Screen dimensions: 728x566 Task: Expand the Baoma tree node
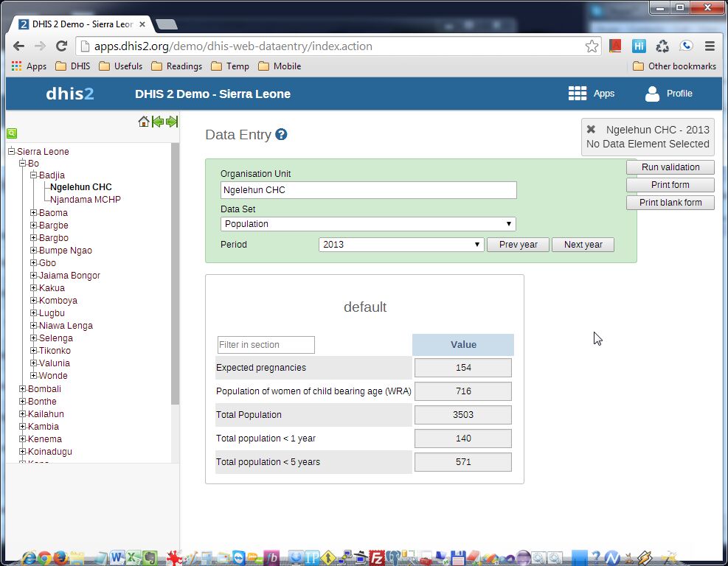click(34, 213)
